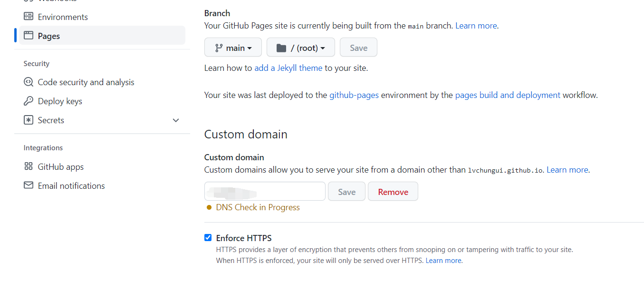The image size is (644, 282).
Task: Click Save next to the custom domain
Action: [x=346, y=192]
